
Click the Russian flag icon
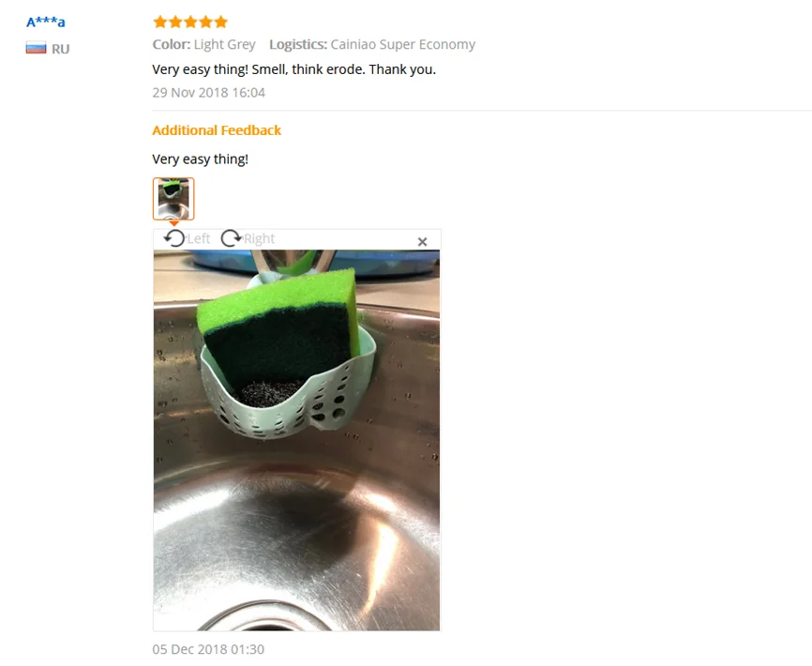(36, 48)
